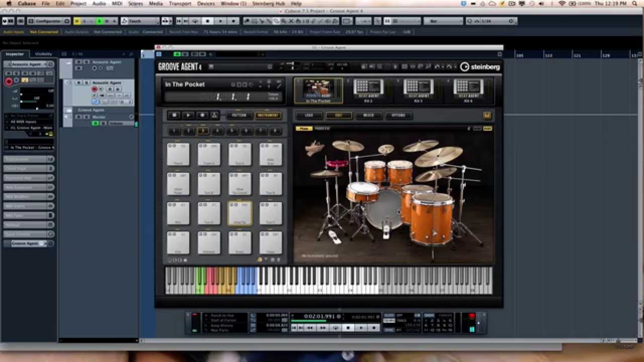Click the green activate button in plugin header
The height and width of the screenshot is (362, 644).
point(177,54)
